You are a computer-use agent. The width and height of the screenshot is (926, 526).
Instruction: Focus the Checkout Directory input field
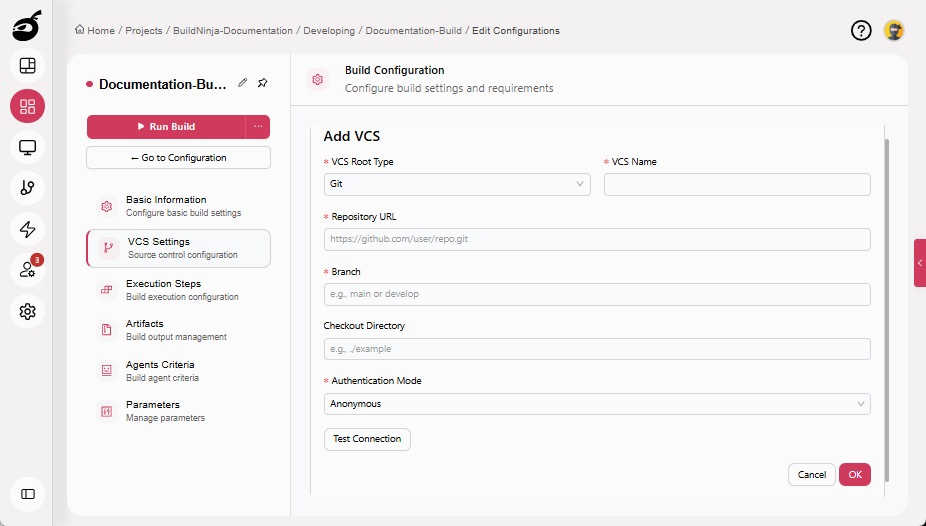pyautogui.click(x=597, y=349)
